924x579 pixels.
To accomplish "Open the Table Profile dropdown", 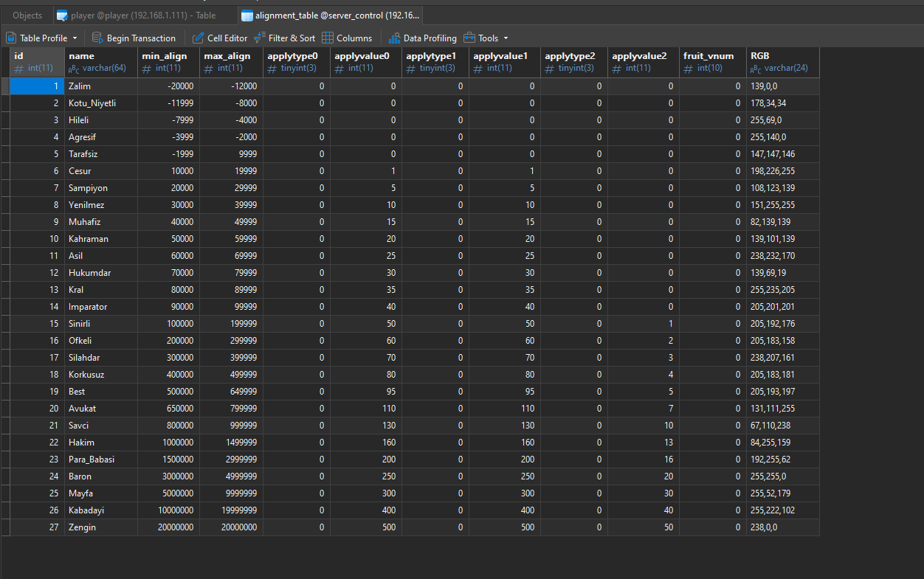I will [x=41, y=38].
